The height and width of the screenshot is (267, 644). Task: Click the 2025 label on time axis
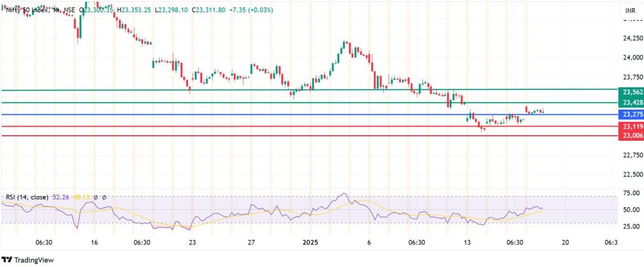311,242
